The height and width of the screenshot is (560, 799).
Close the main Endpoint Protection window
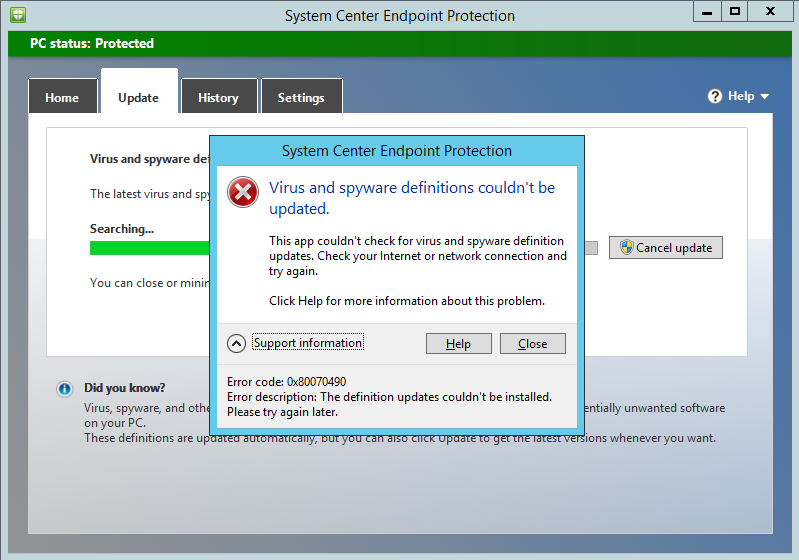(x=770, y=11)
